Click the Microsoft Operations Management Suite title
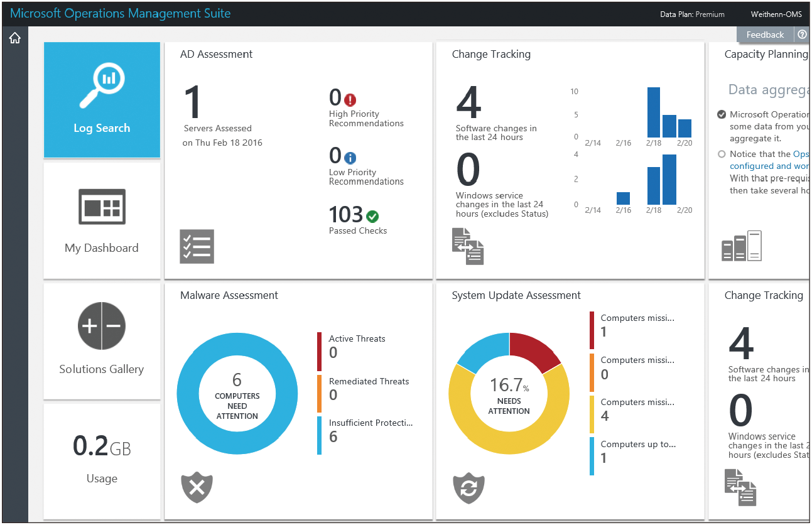Viewport: 812px width, 525px height. [x=121, y=13]
